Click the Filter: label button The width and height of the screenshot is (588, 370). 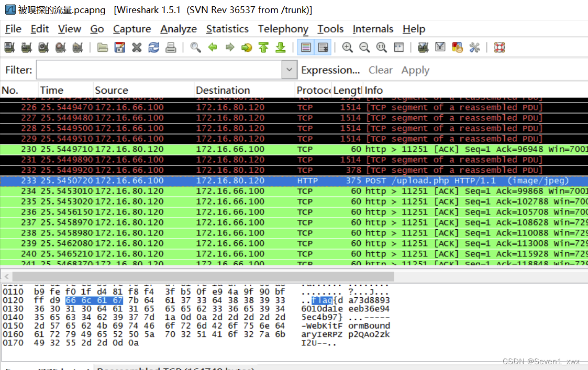point(18,70)
